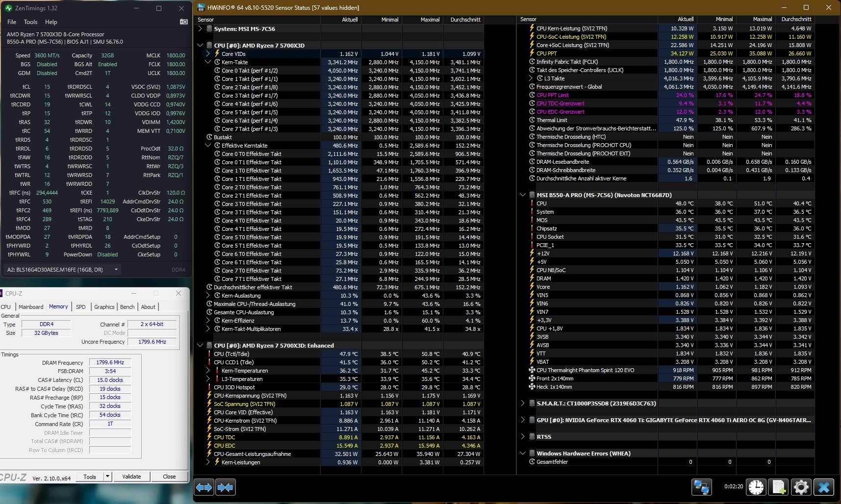
Task: Click the fan icon beside Front 2x140mm
Action: (532, 378)
